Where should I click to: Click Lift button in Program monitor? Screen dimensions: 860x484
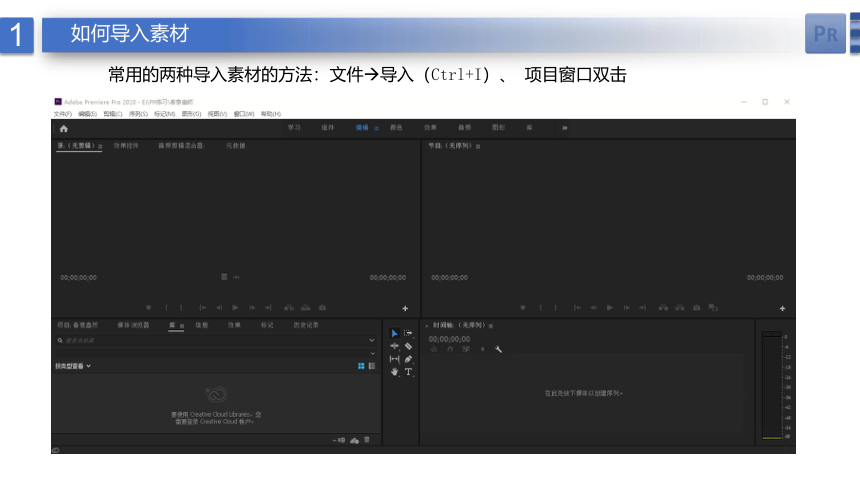[663, 308]
